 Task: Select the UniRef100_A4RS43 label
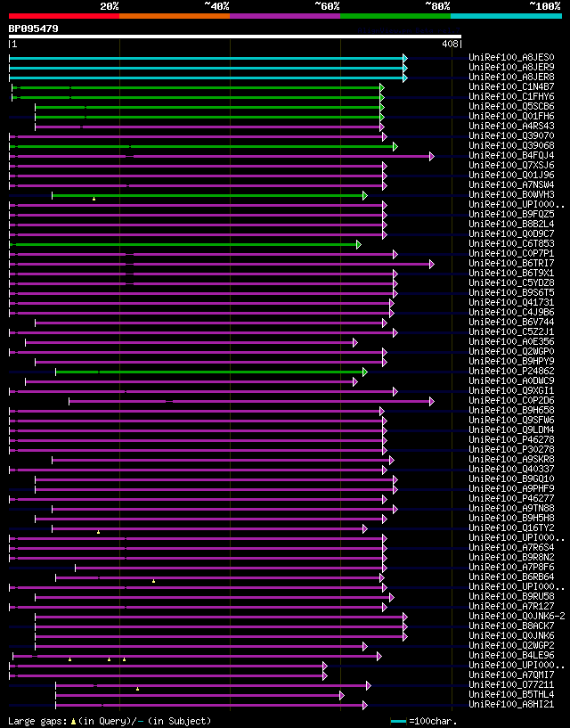(511, 127)
